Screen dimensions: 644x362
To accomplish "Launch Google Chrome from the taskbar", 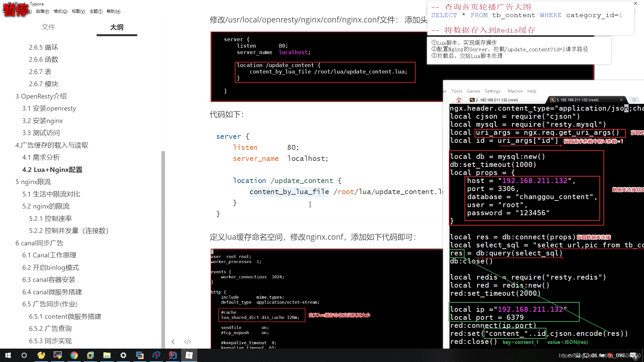I will click(74, 355).
